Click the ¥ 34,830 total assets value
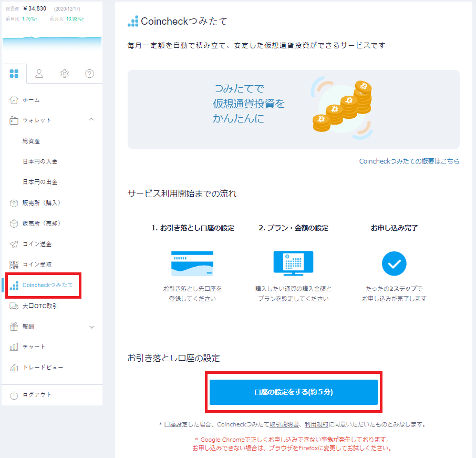This screenshot has width=476, height=458. pos(35,8)
